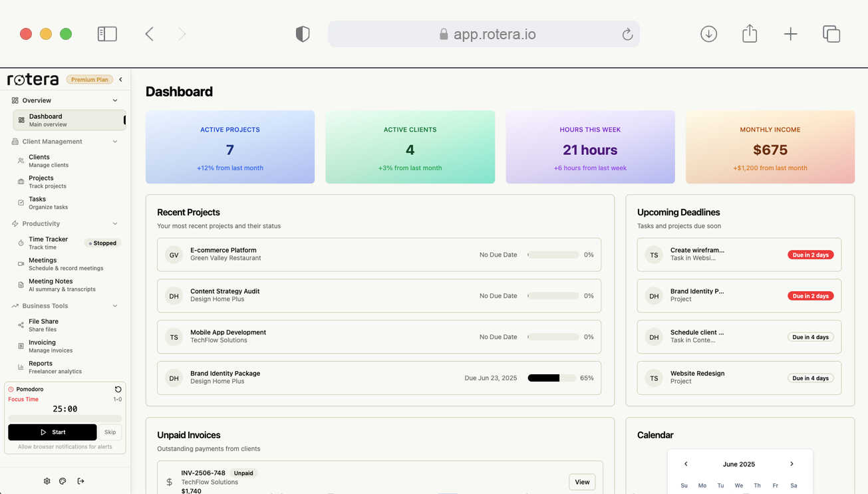Collapse the Overview section chevron
The width and height of the screenshot is (868, 494).
click(x=115, y=100)
